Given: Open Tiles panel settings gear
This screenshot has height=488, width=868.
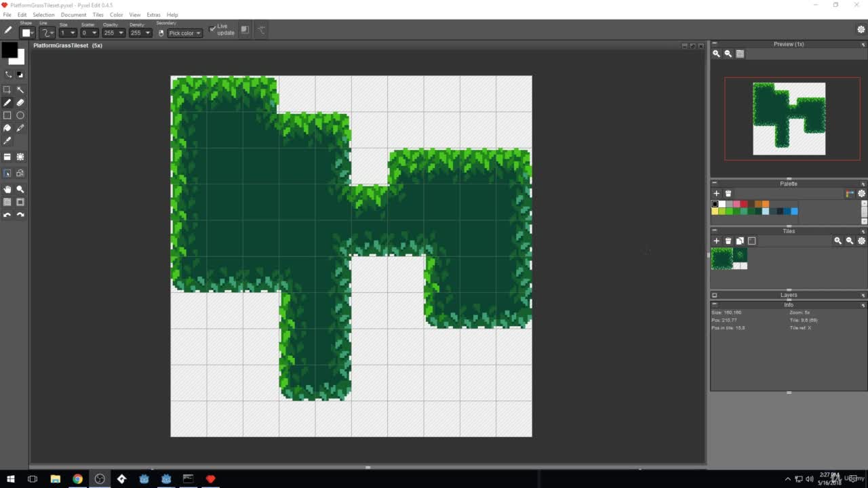Looking at the screenshot, I should pyautogui.click(x=862, y=241).
